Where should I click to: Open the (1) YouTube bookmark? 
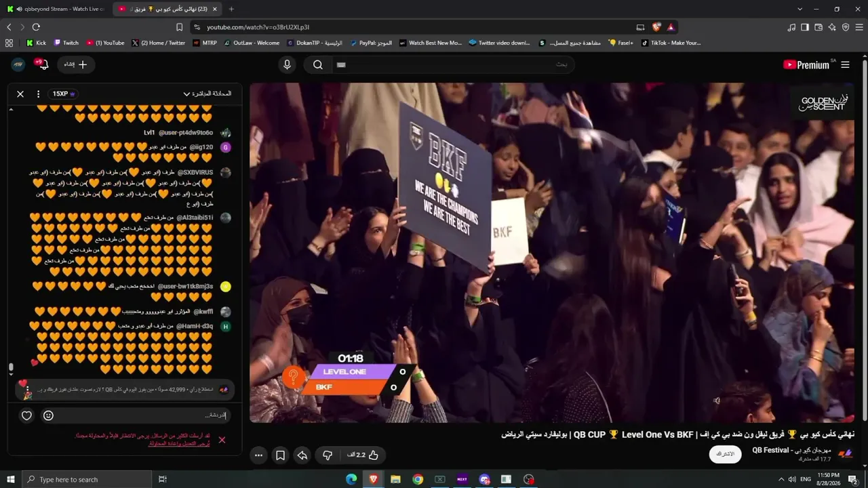(x=105, y=43)
